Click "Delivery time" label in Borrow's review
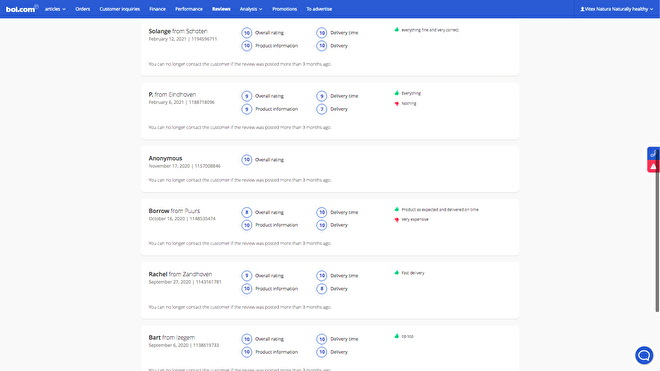Viewport: 660px width, 371px height. (344, 212)
